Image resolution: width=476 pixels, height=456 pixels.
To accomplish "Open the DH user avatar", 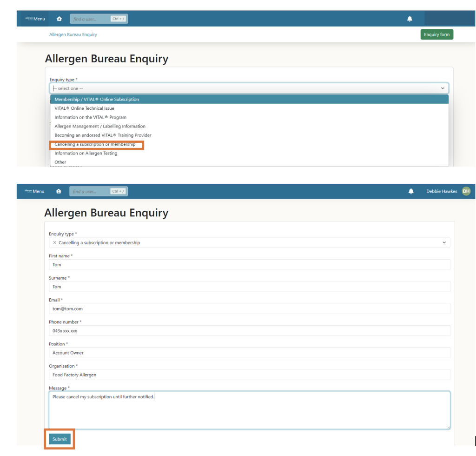I will tap(466, 191).
